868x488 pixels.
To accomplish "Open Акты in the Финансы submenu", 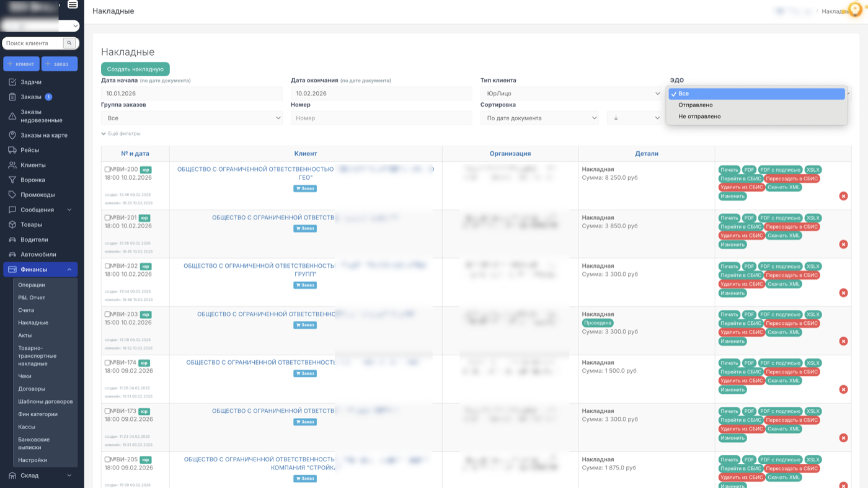I will 25,335.
